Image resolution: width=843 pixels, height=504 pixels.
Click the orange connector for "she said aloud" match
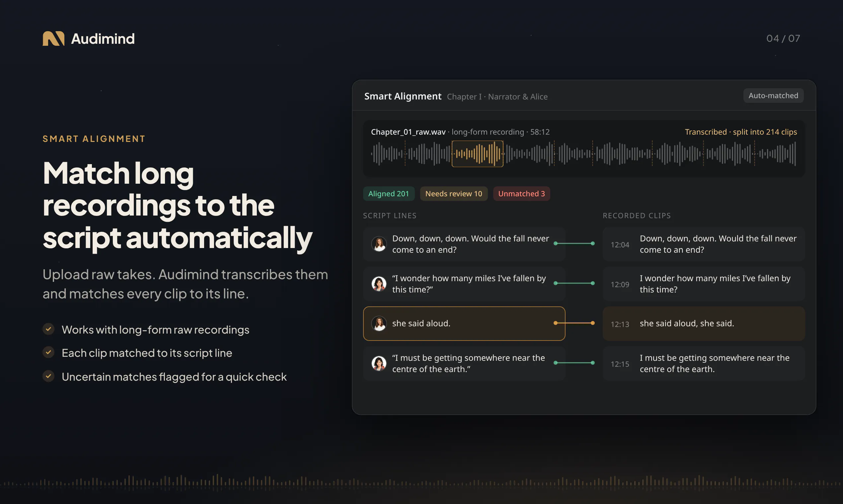[x=574, y=323]
